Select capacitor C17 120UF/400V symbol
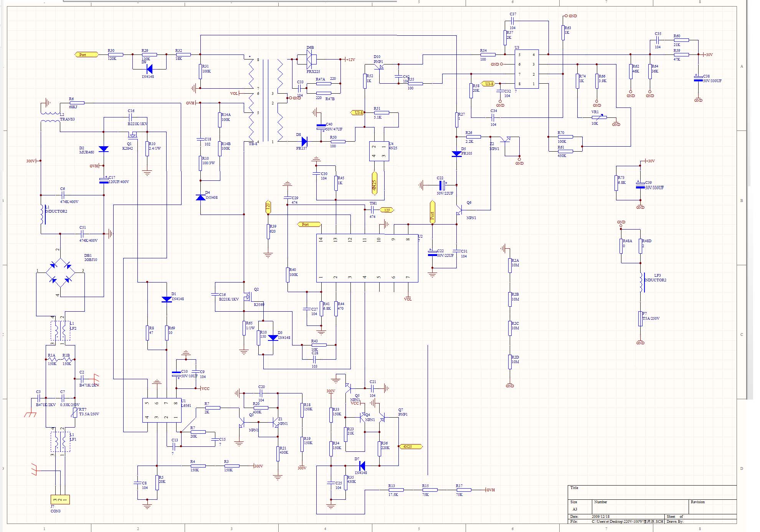This screenshot has width=760, height=532. coord(104,180)
